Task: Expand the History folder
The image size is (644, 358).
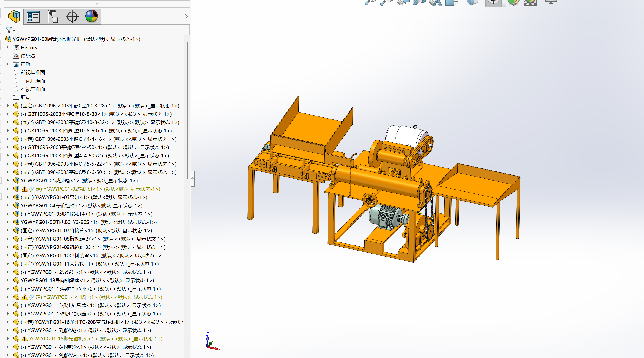Action: click(8, 47)
